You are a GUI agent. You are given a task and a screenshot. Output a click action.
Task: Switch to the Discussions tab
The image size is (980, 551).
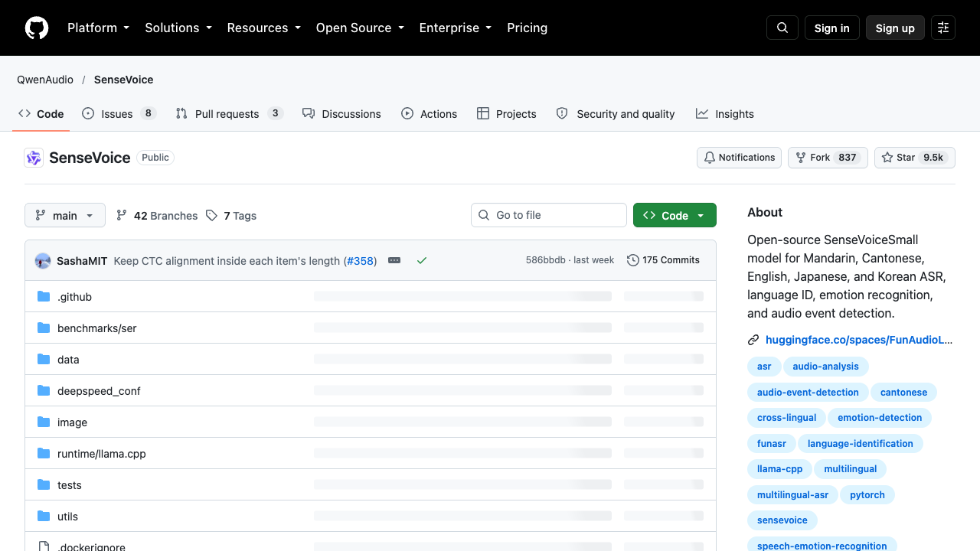[341, 114]
